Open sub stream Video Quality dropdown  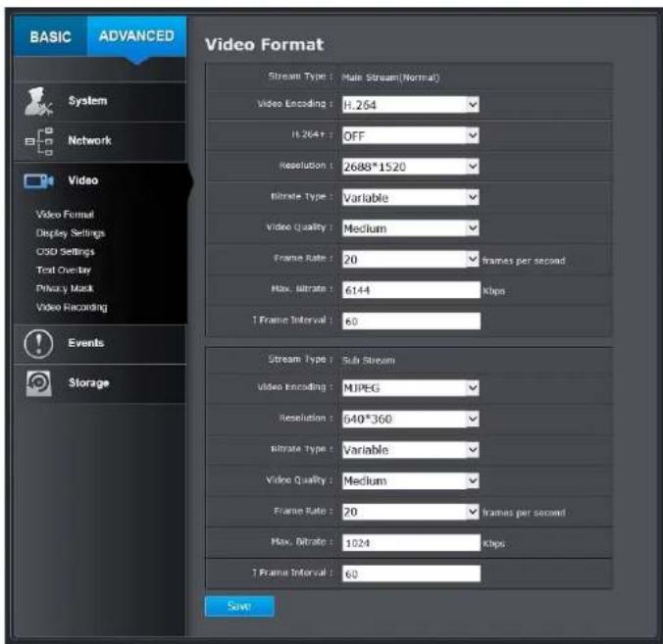click(x=410, y=480)
